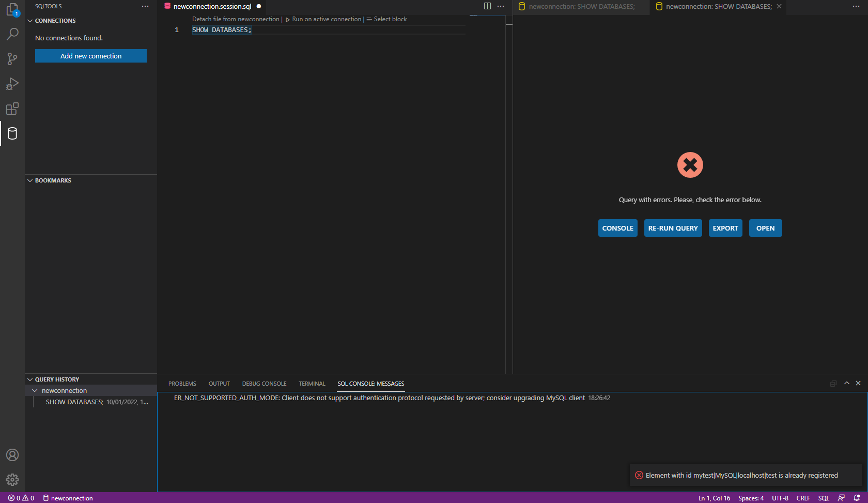Click the error icon in the notification toast
Screen dimensions: 868x503
[x=639, y=475]
